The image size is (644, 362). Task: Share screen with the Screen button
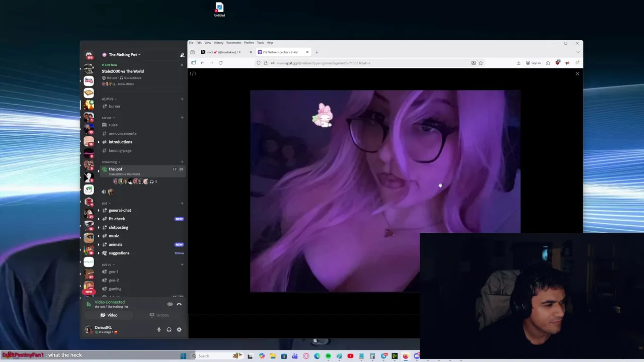coord(159,315)
